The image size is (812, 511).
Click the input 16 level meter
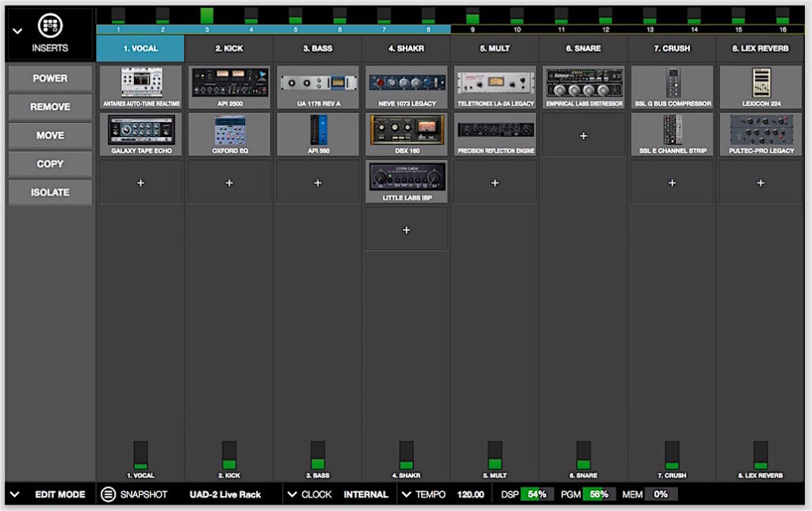pos(783,16)
